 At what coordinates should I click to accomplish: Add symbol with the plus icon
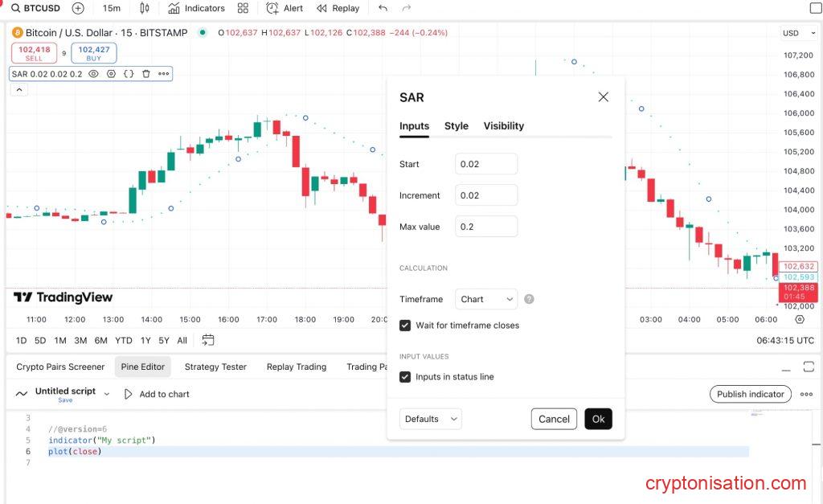78,8
